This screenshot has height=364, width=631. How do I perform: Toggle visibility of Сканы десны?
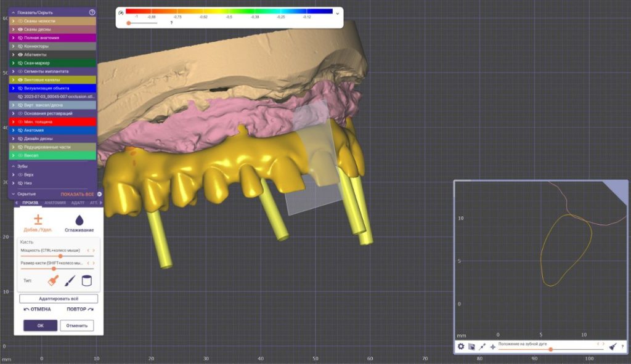point(20,30)
